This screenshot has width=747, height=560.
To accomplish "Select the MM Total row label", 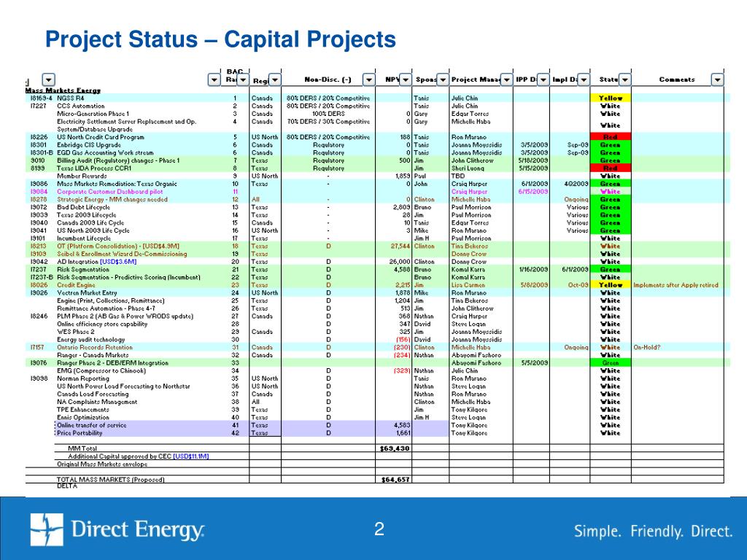I will [x=82, y=448].
